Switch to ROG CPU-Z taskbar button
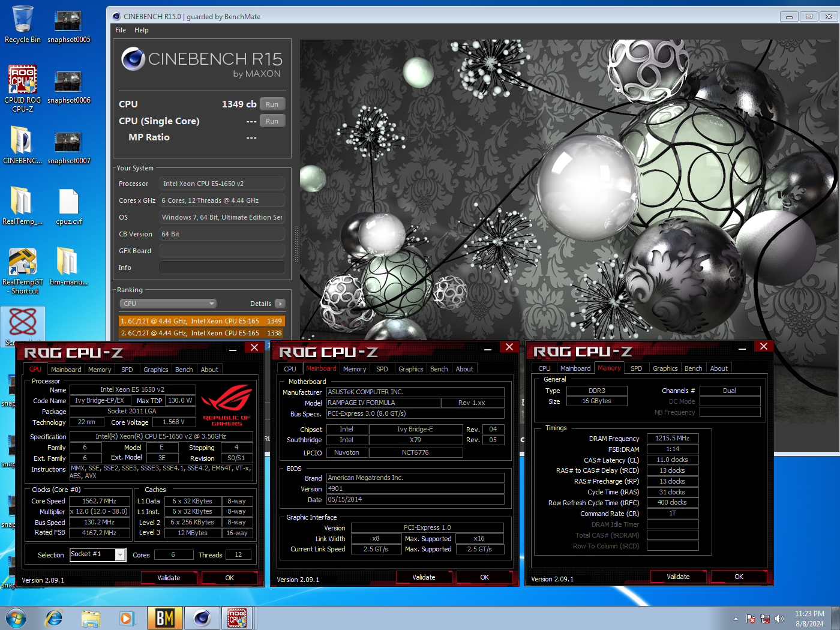Image resolution: width=840 pixels, height=630 pixels. pyautogui.click(x=238, y=618)
